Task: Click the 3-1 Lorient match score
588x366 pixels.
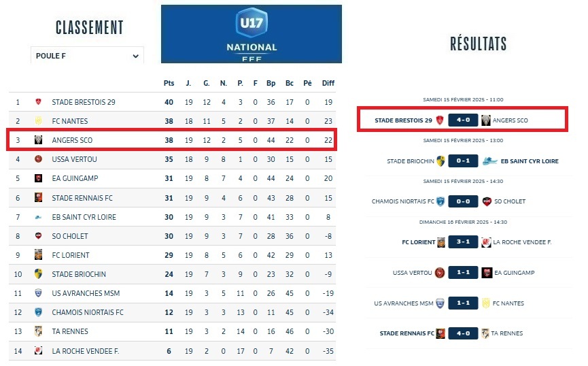Action: pyautogui.click(x=463, y=242)
